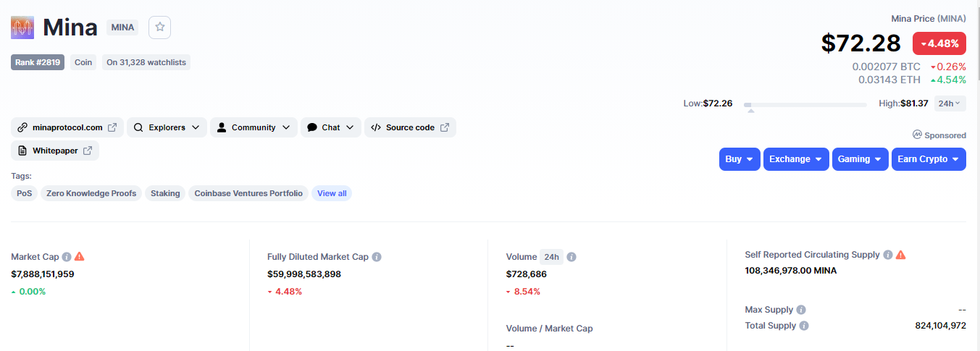Click the Volume info icon
The width and height of the screenshot is (980, 351).
point(571,257)
